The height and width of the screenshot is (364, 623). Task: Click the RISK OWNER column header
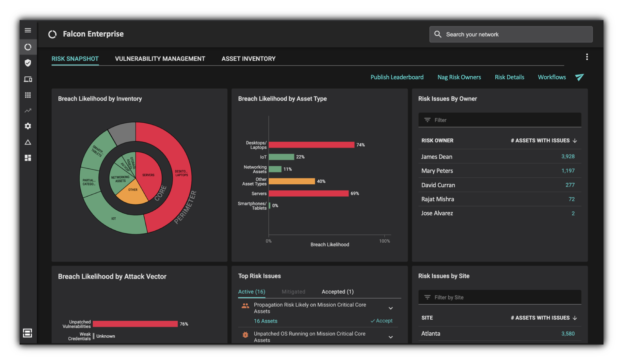(437, 141)
